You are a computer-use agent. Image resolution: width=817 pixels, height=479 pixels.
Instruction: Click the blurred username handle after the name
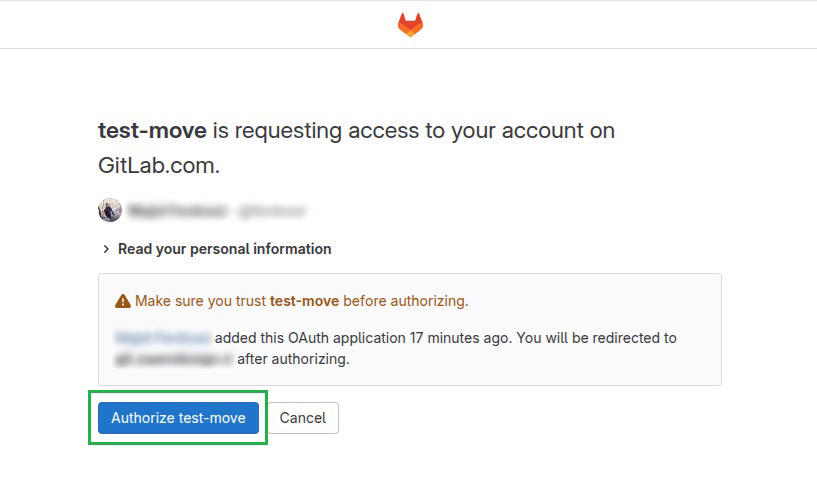(x=269, y=211)
